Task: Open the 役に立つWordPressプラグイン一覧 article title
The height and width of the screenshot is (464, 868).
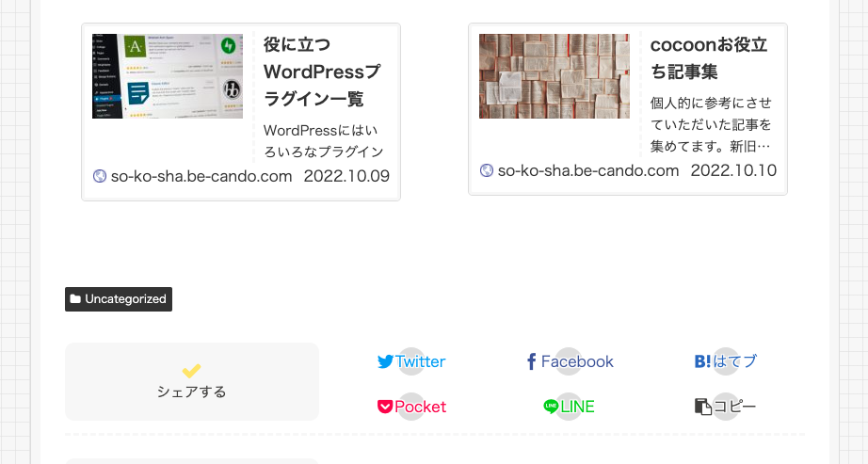Action: point(322,72)
